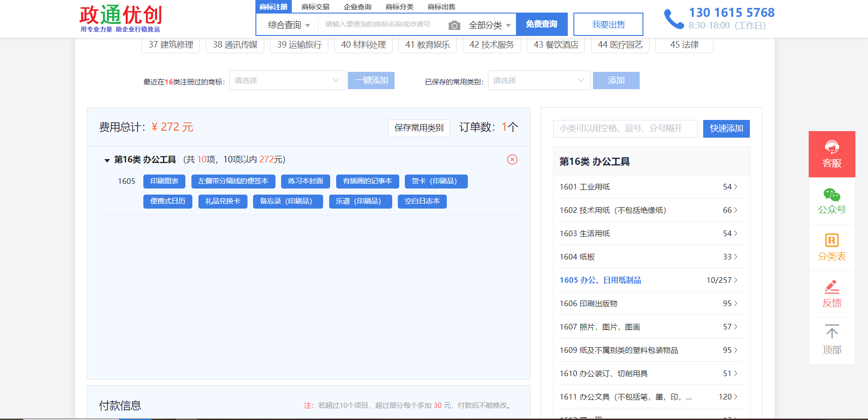
Task: Focus the trademark name search field
Action: point(381,24)
